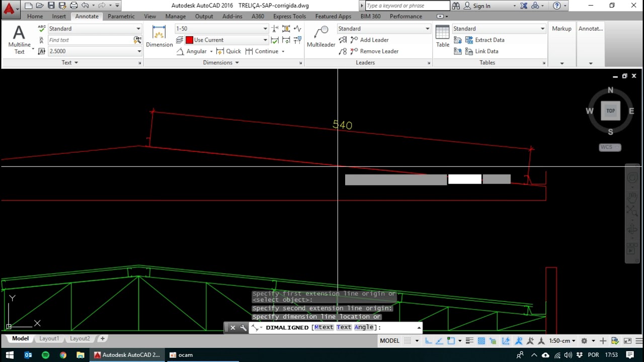Click the Customization menu icon in status bar
The image size is (644, 362).
pyautogui.click(x=640, y=341)
